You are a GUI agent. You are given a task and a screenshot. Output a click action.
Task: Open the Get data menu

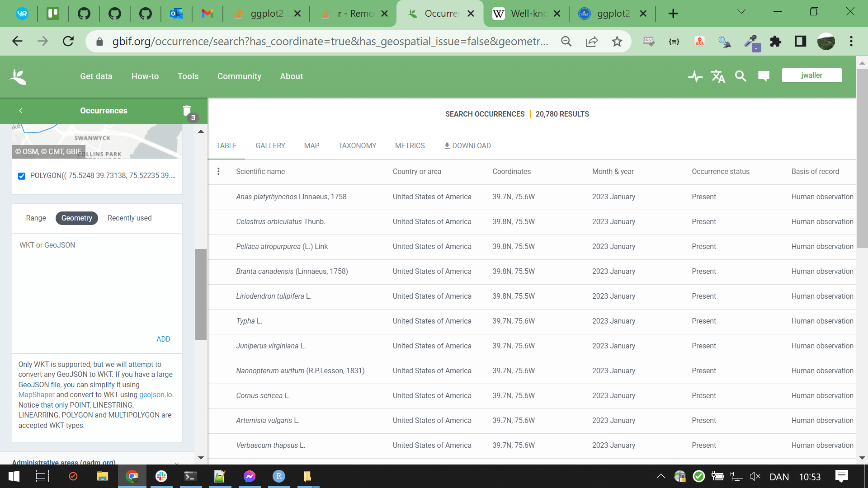click(x=96, y=76)
